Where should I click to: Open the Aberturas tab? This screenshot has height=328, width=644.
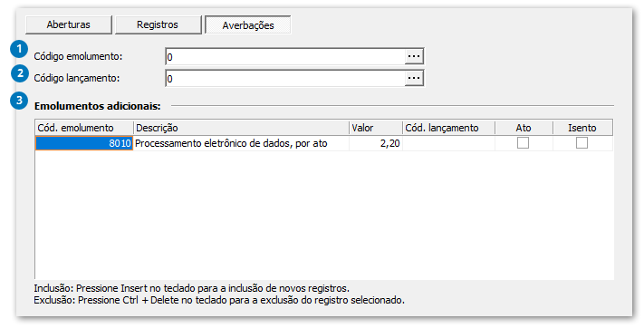pyautogui.click(x=69, y=24)
